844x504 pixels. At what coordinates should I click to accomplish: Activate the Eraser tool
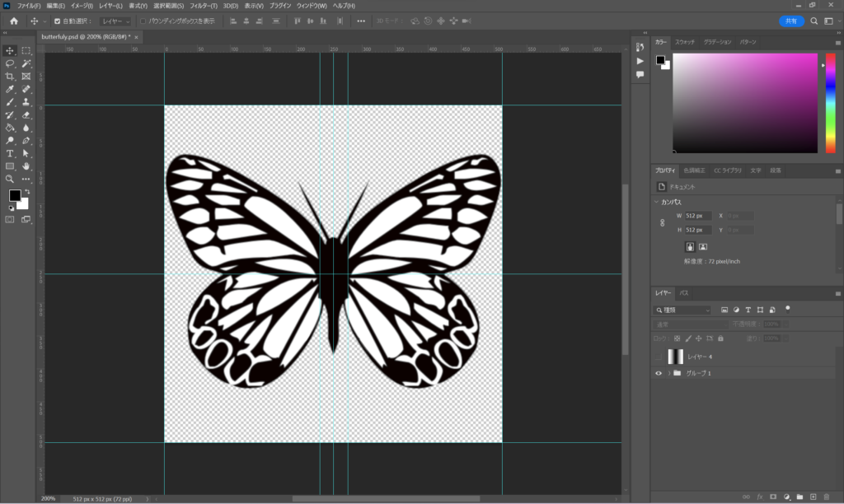26,115
